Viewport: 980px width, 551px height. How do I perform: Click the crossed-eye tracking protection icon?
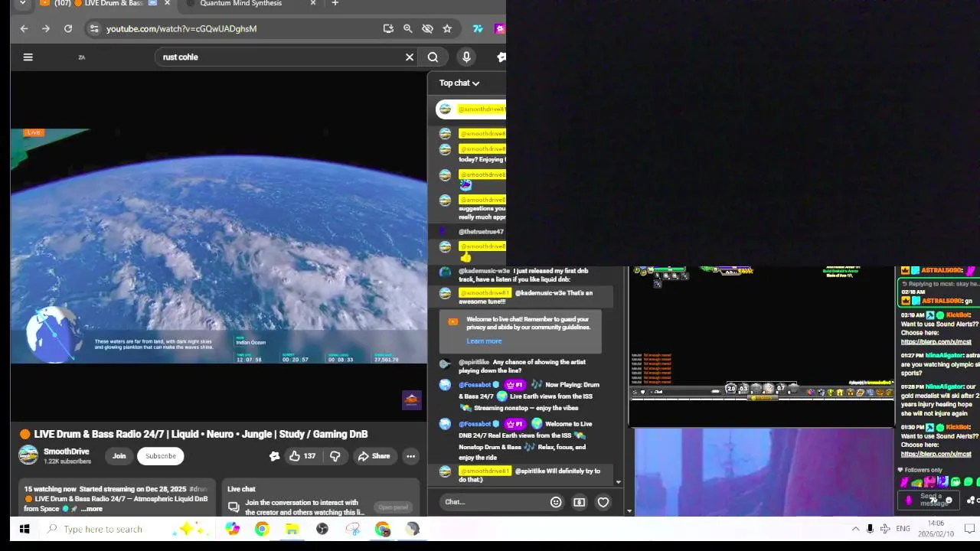pos(427,29)
